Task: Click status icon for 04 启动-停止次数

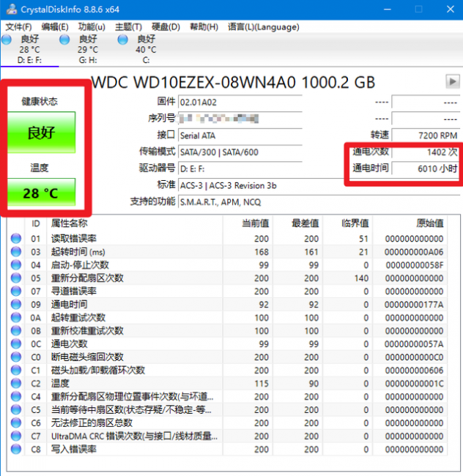Action: click(16, 265)
